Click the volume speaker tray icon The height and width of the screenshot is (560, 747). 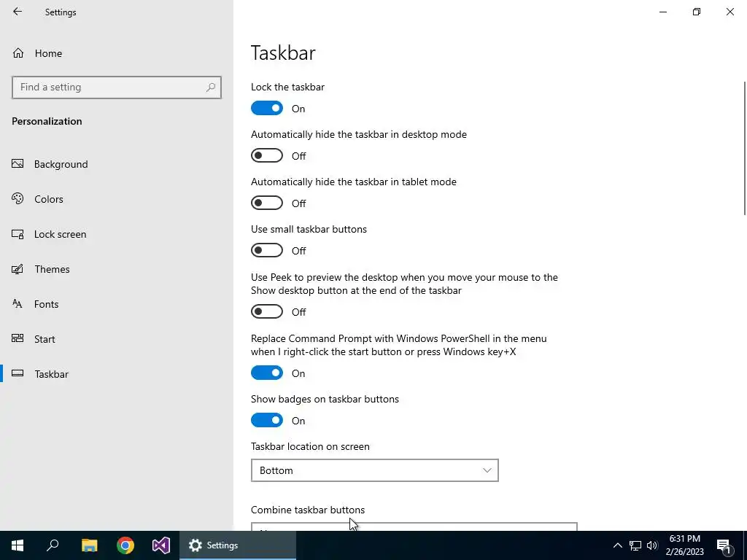point(652,545)
